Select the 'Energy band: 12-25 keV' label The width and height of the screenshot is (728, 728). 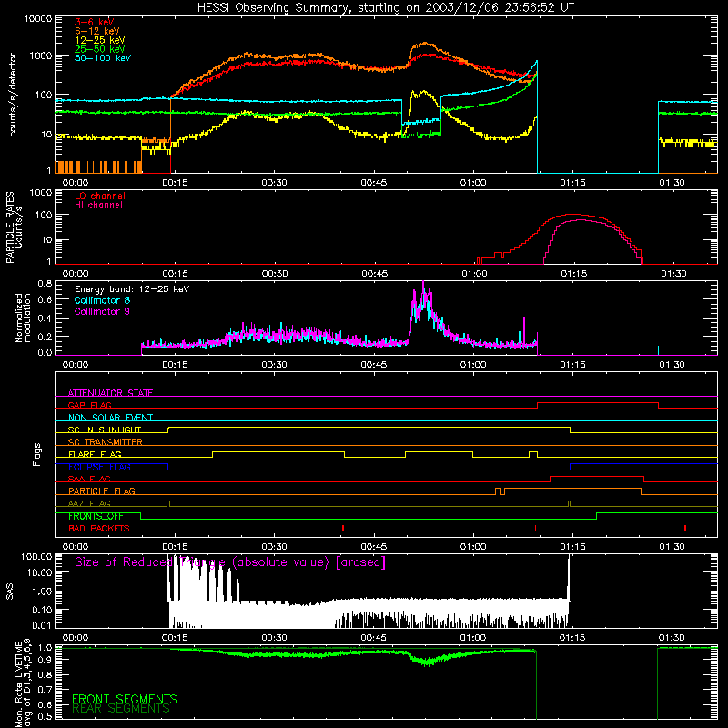click(132, 289)
